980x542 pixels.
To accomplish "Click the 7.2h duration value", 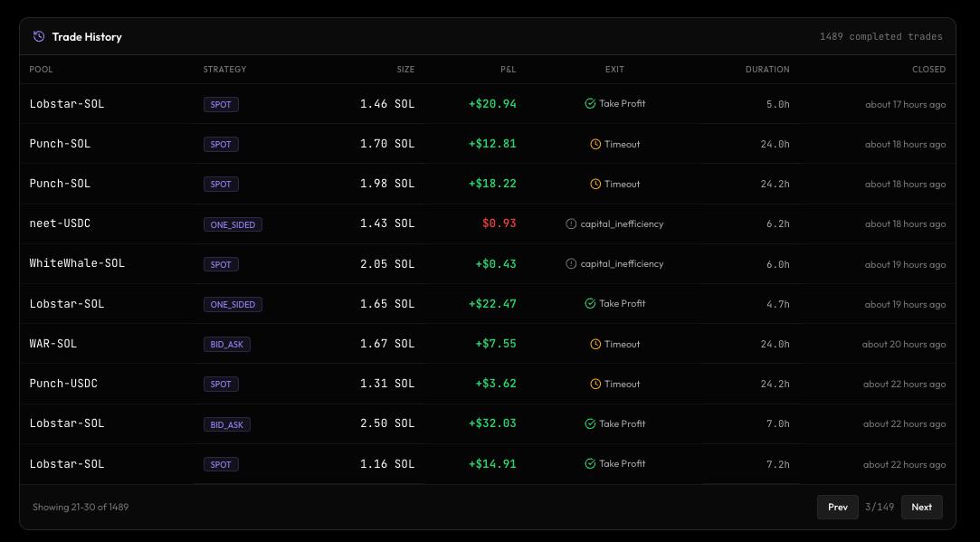I will pos(778,464).
